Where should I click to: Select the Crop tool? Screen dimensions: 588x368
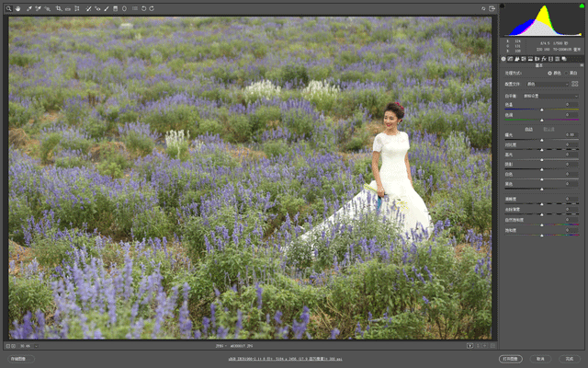(59, 8)
